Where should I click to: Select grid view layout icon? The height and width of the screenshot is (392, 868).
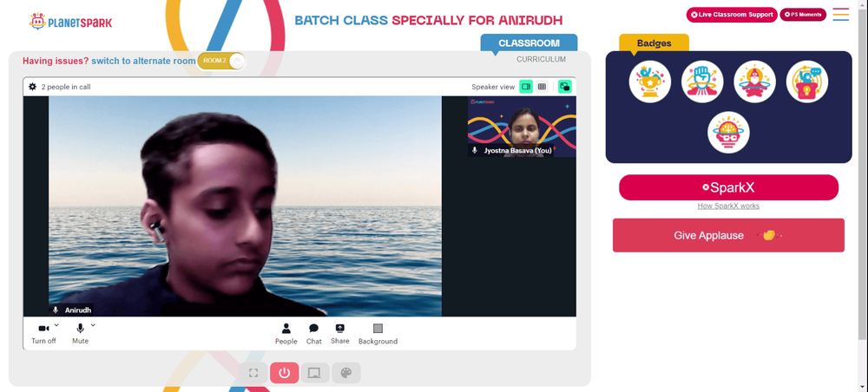542,87
